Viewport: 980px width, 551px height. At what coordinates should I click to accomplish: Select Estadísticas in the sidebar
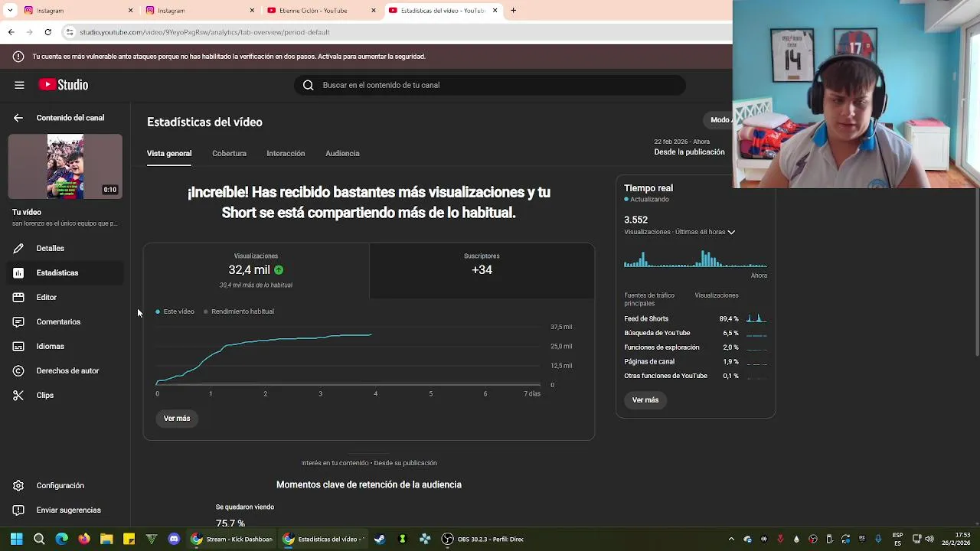click(x=65, y=272)
